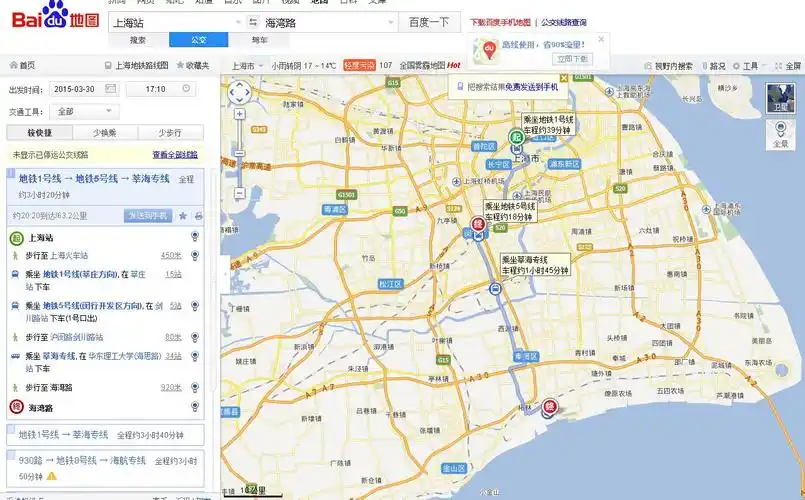Click the green start marker on the map
Screen dimensions: 805x500
516,137
